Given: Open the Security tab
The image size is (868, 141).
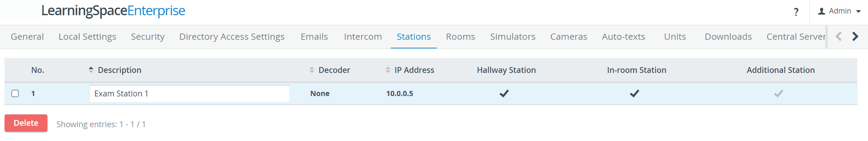Looking at the screenshot, I should 147,37.
